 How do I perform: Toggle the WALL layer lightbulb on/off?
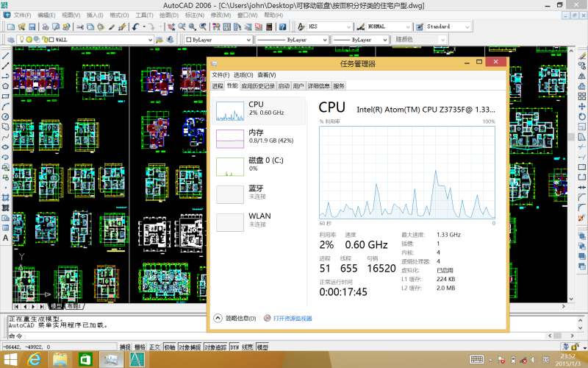click(22, 40)
